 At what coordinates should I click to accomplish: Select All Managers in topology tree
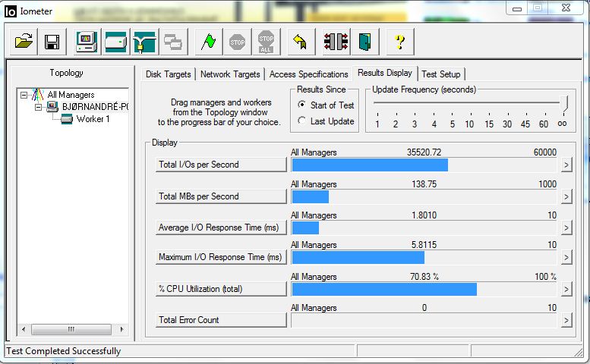pos(71,95)
